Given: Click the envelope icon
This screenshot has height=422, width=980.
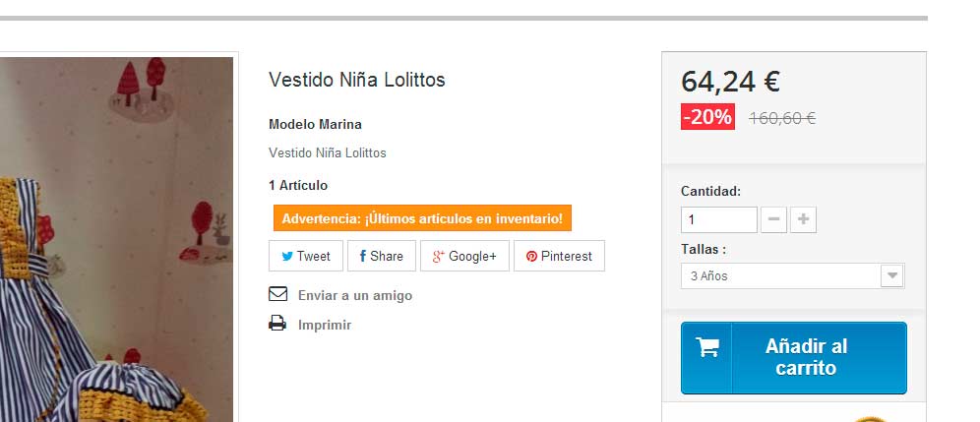Looking at the screenshot, I should pyautogui.click(x=277, y=294).
